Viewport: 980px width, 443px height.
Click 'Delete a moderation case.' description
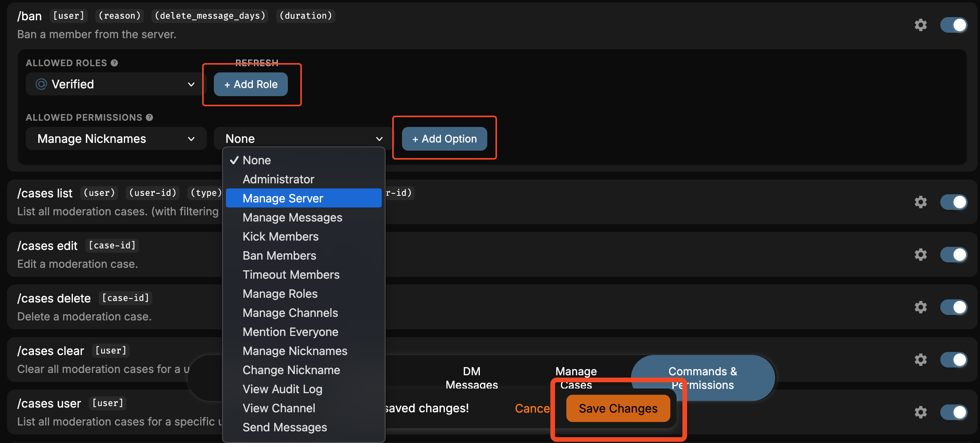(x=85, y=316)
